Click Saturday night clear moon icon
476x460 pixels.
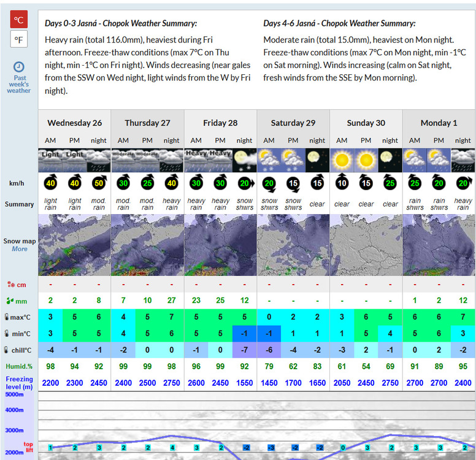coord(317,160)
